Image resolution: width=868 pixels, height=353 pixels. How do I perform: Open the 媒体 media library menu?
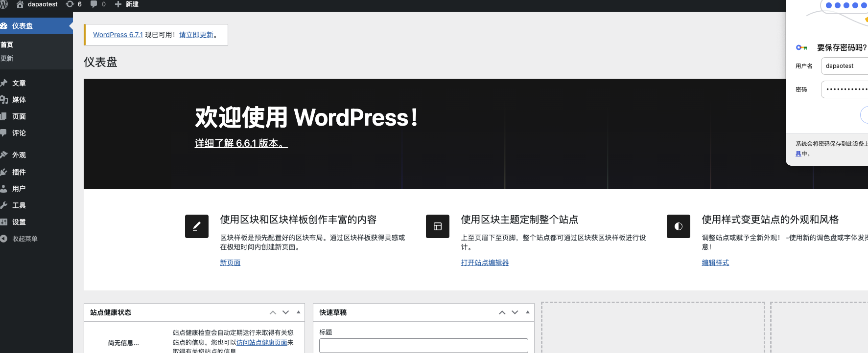pyautogui.click(x=36, y=100)
